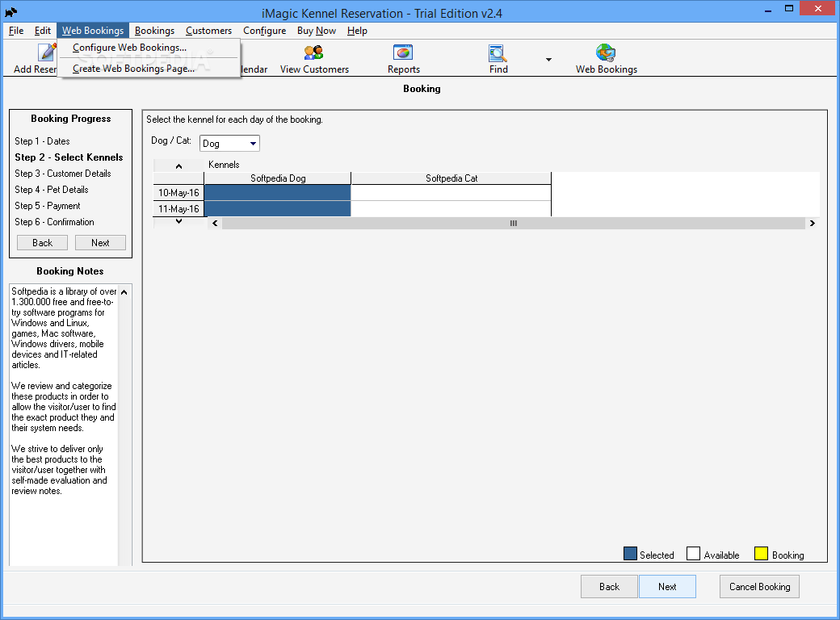Screen dimensions: 840x620
Task: Select Softpedia Cat cell for 10-May-16
Action: 451,193
